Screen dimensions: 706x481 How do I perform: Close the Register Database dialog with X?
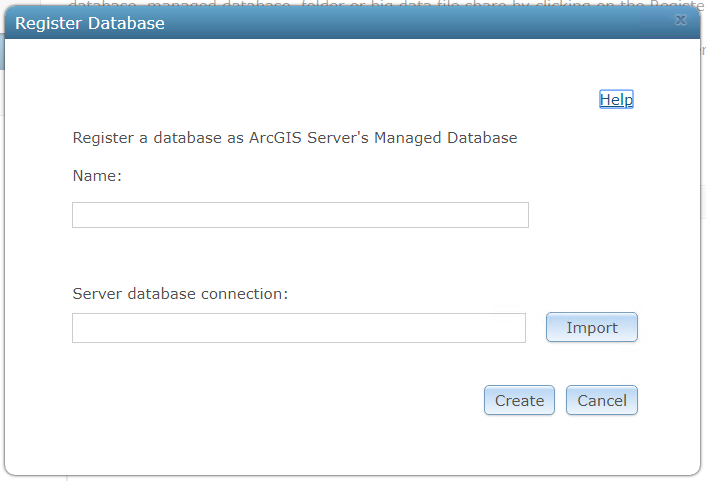(x=681, y=20)
